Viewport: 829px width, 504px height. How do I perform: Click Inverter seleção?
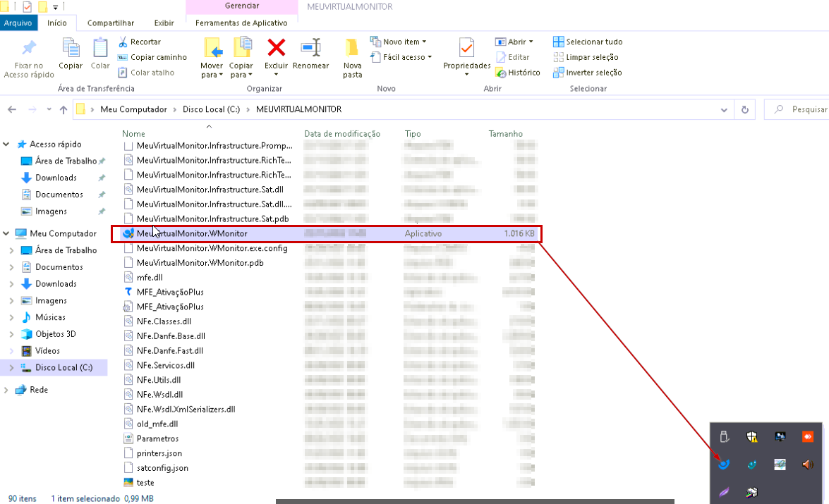588,73
